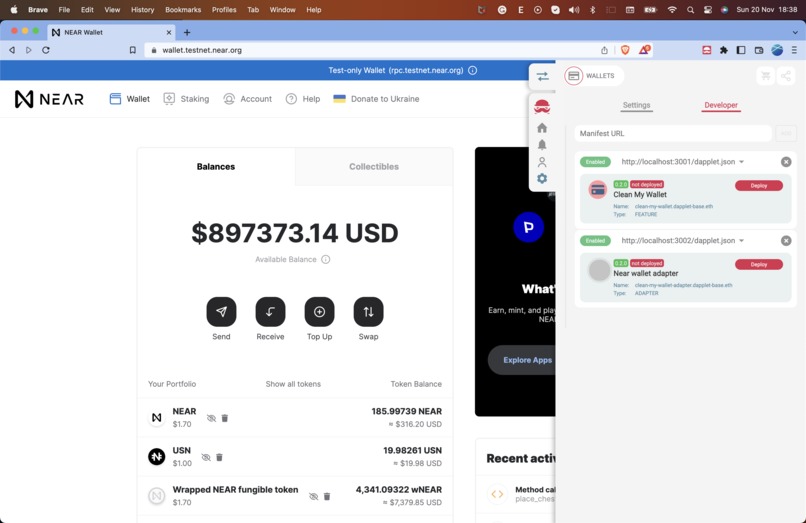Switch to the Settings tab

coord(636,105)
